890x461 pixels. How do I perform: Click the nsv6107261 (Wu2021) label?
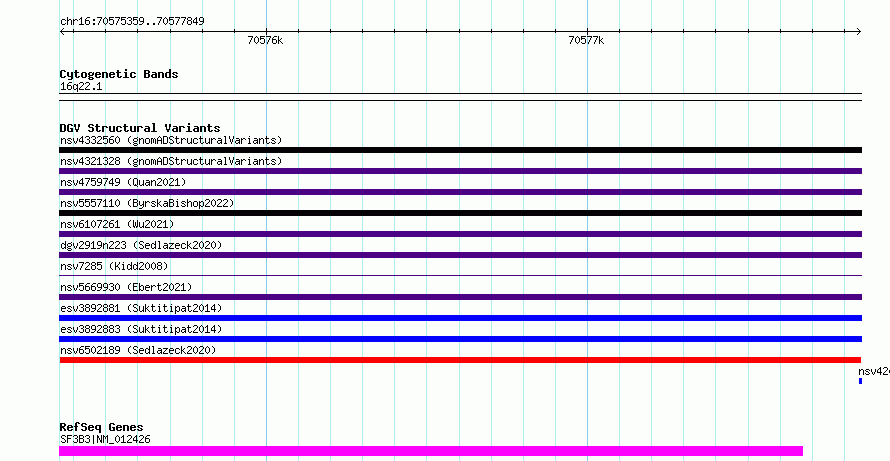coord(117,224)
